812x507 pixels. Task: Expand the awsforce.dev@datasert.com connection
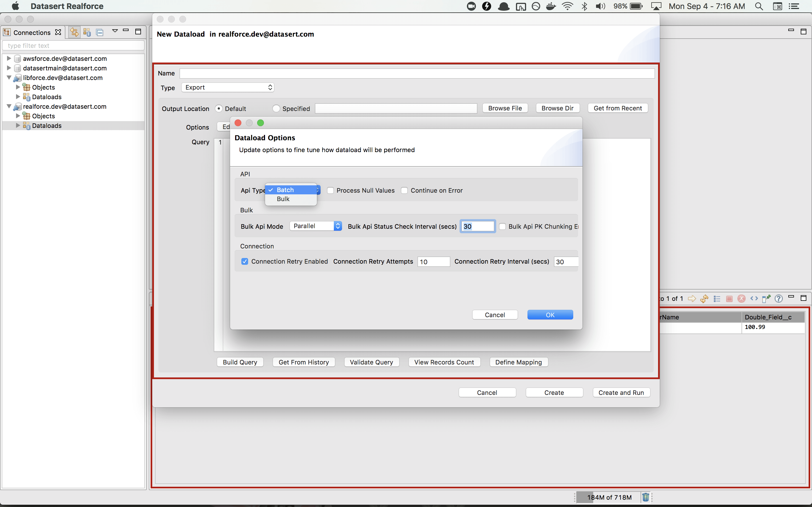point(9,58)
